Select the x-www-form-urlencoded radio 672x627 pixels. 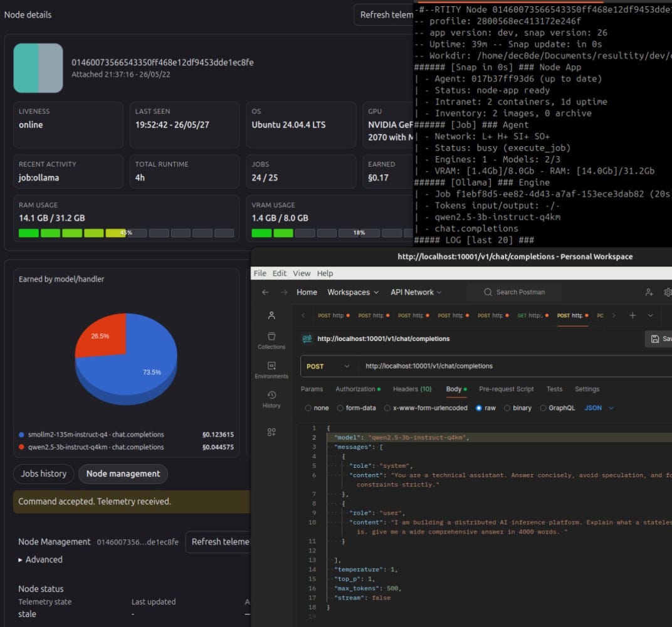[387, 408]
